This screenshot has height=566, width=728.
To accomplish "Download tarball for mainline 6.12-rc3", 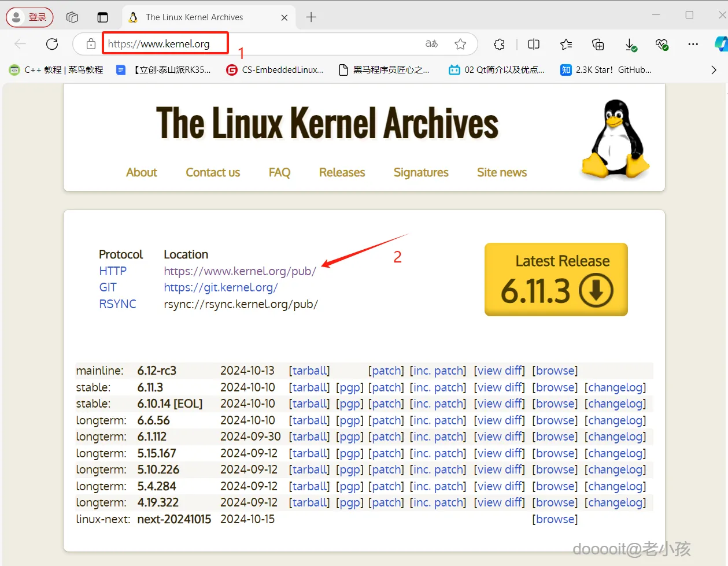I will pyautogui.click(x=309, y=371).
